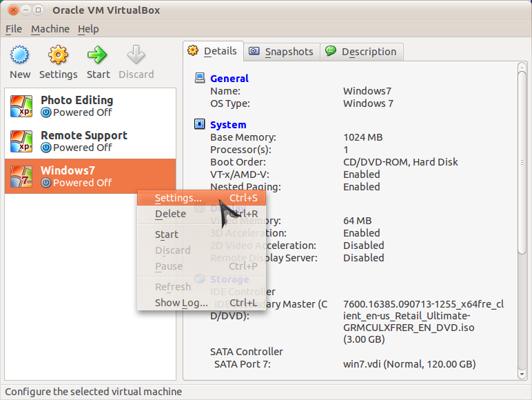This screenshot has height=400, width=532.
Task: Click the OS Type value Windows 7
Action: point(368,103)
